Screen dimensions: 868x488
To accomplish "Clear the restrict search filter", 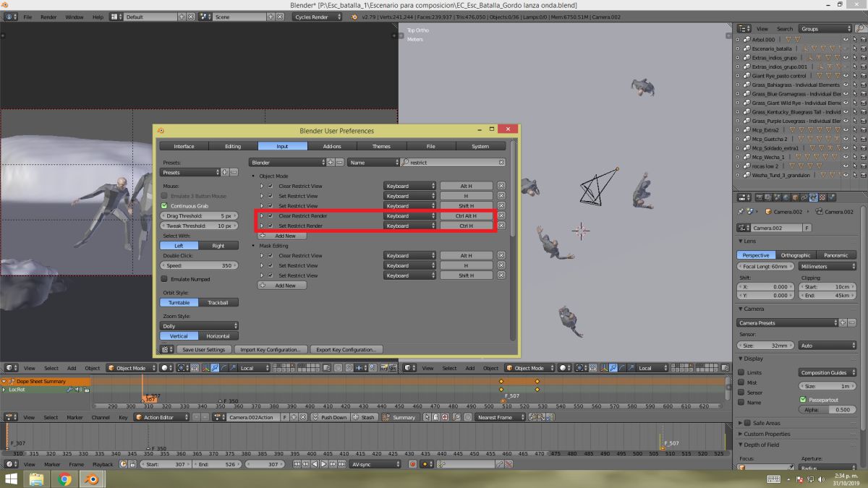I will click(x=501, y=163).
